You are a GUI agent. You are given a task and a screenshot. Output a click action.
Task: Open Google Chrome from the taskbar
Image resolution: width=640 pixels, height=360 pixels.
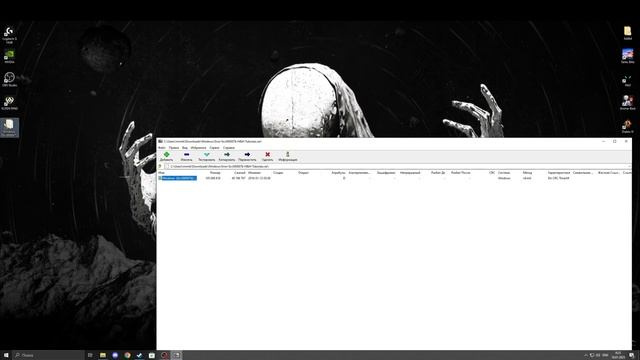pyautogui.click(x=127, y=355)
